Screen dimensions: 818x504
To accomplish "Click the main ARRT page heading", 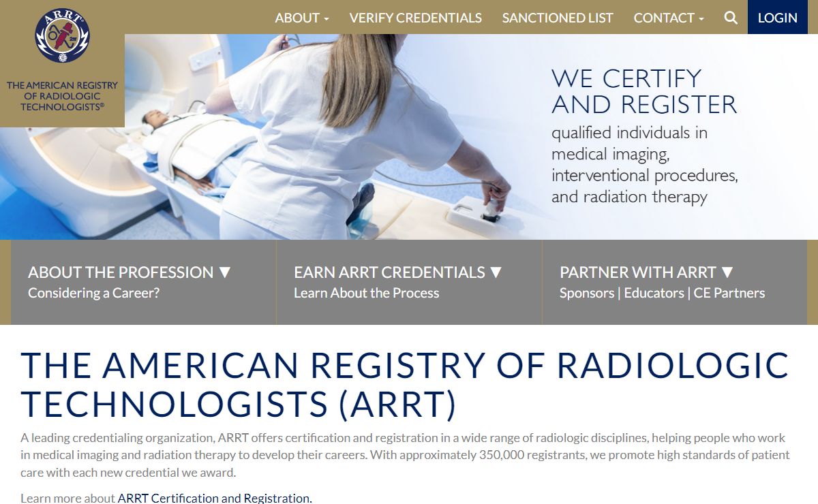I will pos(405,385).
